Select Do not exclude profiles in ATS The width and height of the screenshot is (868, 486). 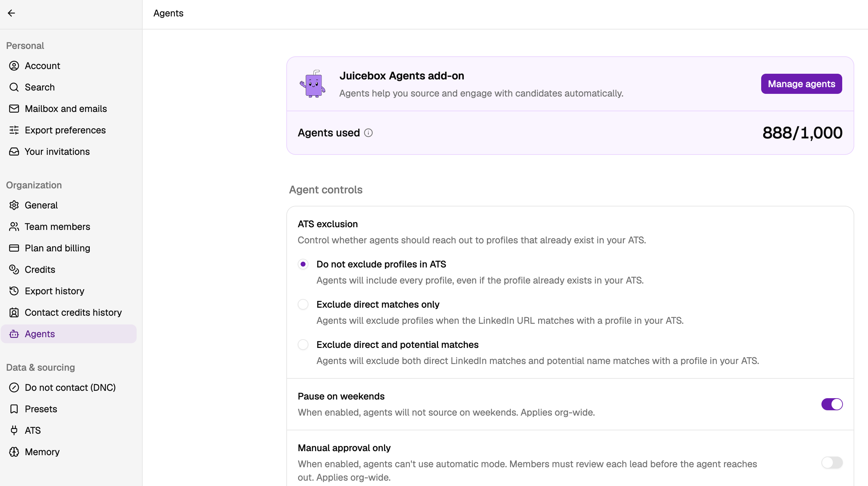click(x=303, y=264)
